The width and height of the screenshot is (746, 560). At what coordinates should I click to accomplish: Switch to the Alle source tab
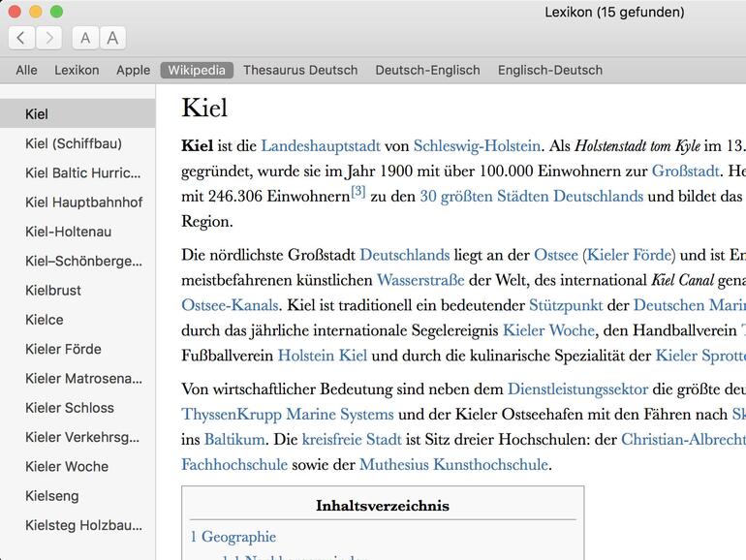(27, 70)
